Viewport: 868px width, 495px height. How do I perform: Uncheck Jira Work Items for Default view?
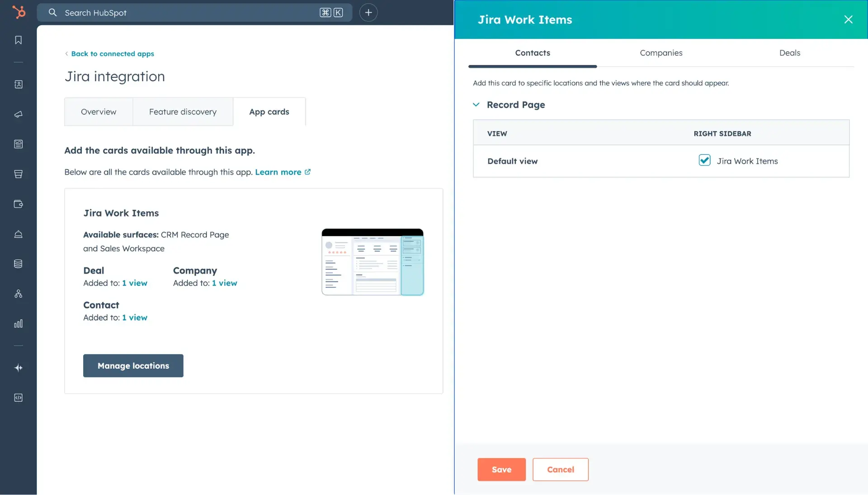coord(704,161)
